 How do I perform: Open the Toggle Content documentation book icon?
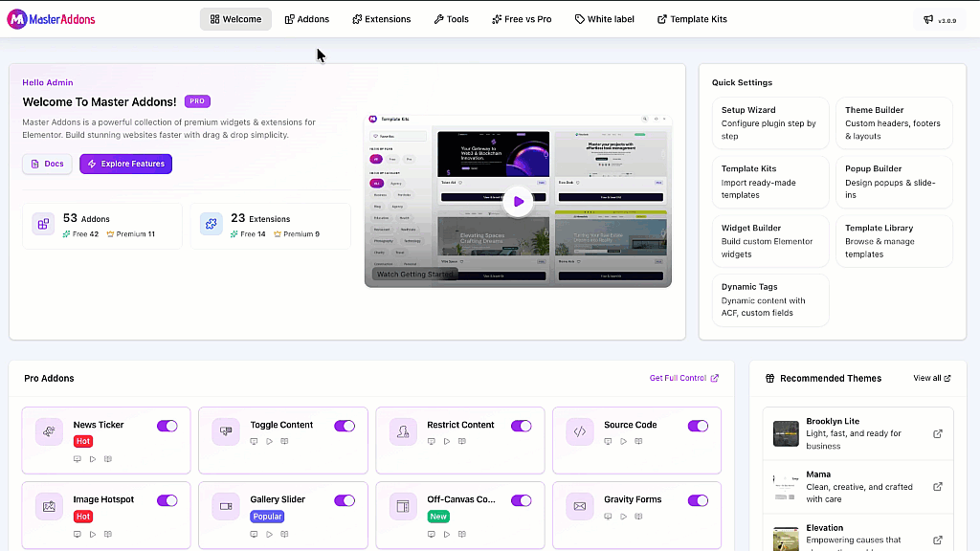tap(284, 442)
